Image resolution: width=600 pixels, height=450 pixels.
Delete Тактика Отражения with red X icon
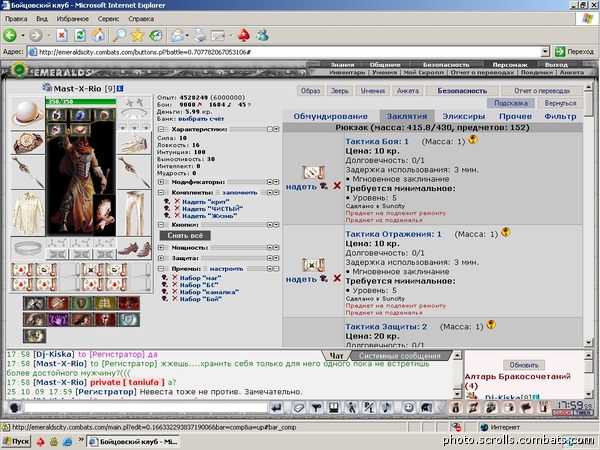coord(337,278)
